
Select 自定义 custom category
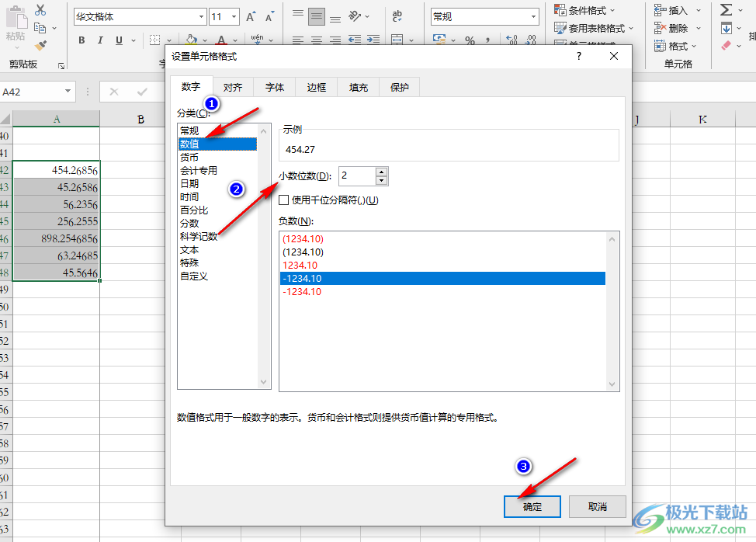point(217,276)
